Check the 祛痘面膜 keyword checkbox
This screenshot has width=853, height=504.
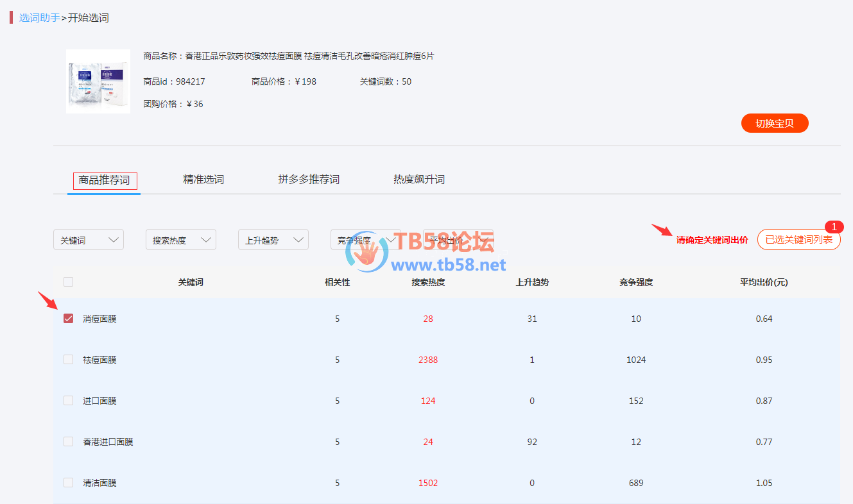(x=69, y=360)
